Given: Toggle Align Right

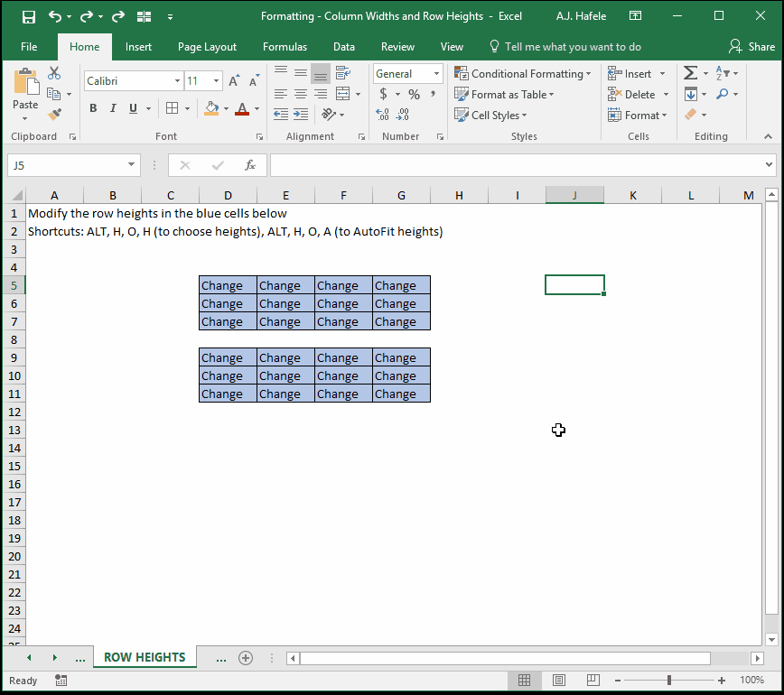Looking at the screenshot, I should 321,94.
